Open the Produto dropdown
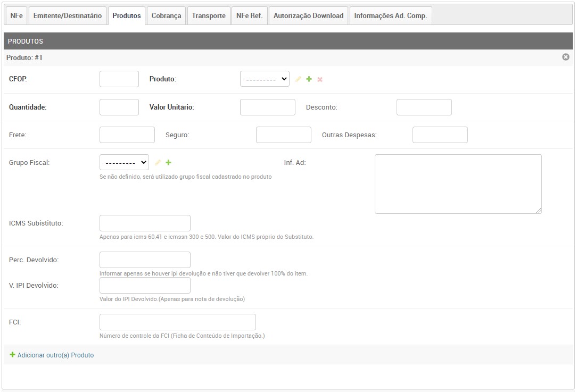The height and width of the screenshot is (392, 577). click(x=265, y=79)
